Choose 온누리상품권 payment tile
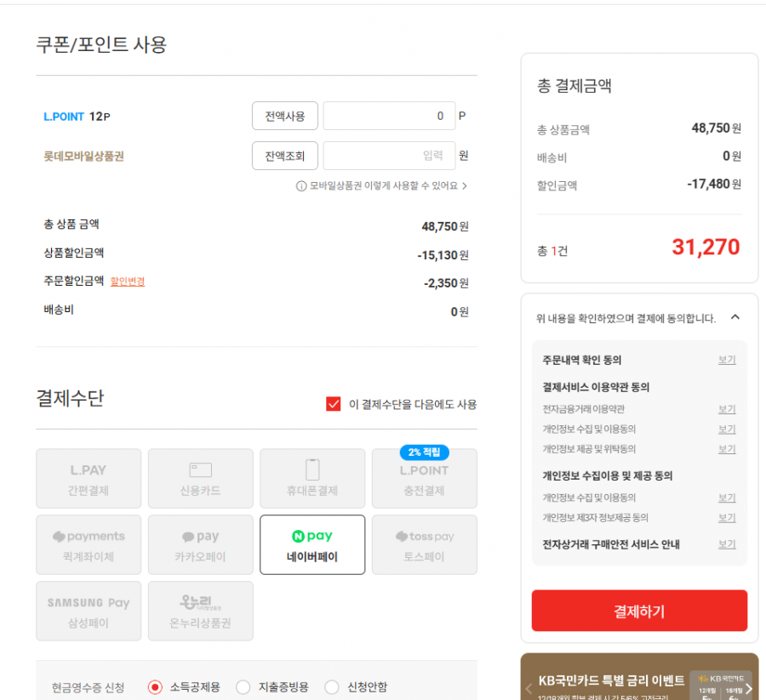 click(x=201, y=612)
